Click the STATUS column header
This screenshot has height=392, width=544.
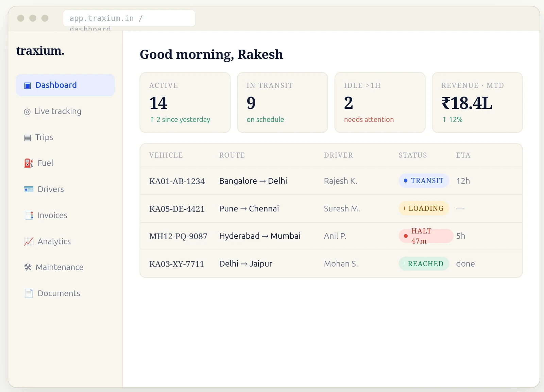click(413, 155)
